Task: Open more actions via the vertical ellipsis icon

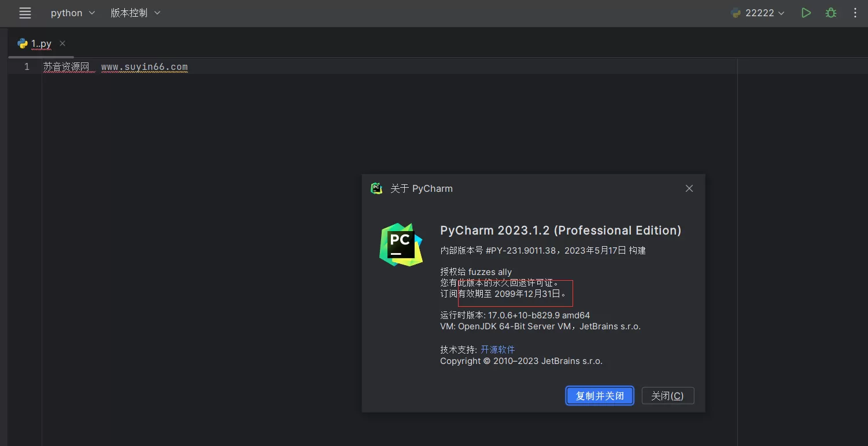Action: [x=855, y=12]
